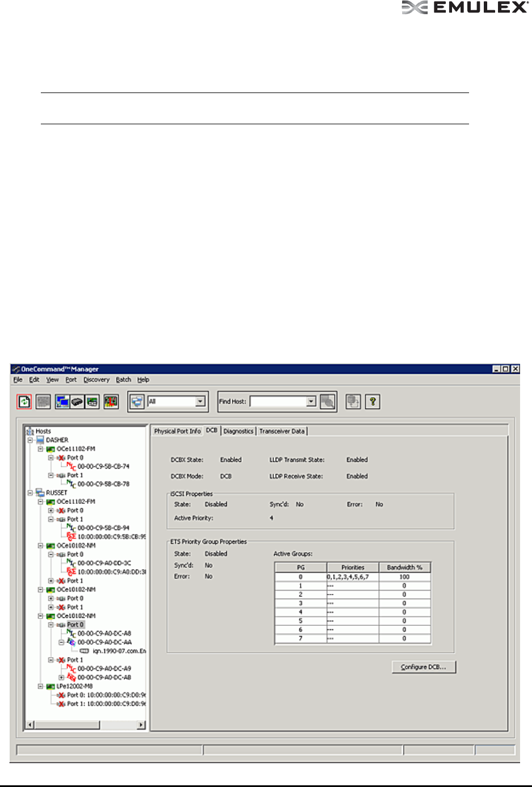532x787 pixels.
Task: Click the red NIC icon beside 00-00-C9-5B-CB-74
Action: click(71, 466)
